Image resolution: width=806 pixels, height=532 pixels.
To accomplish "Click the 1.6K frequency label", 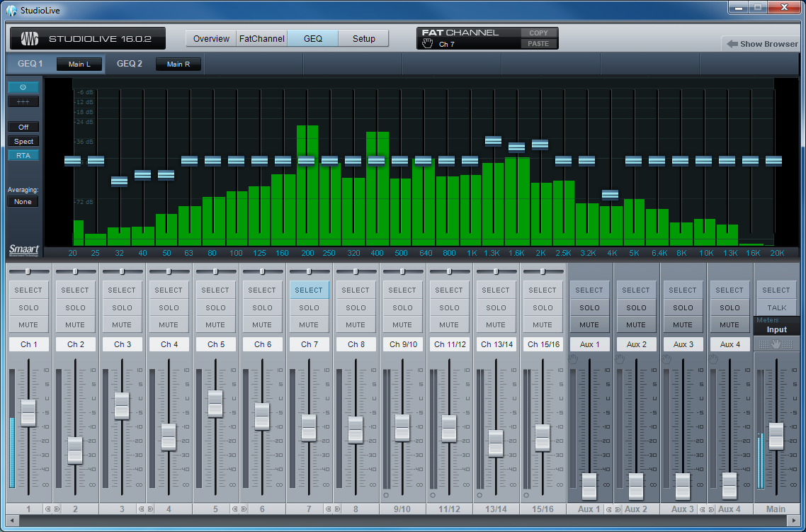I will [x=516, y=253].
